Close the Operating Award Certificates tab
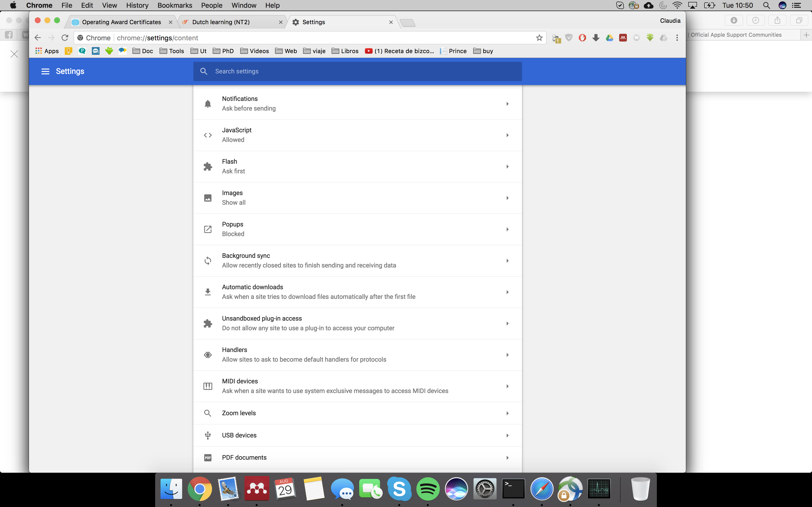 click(x=170, y=22)
